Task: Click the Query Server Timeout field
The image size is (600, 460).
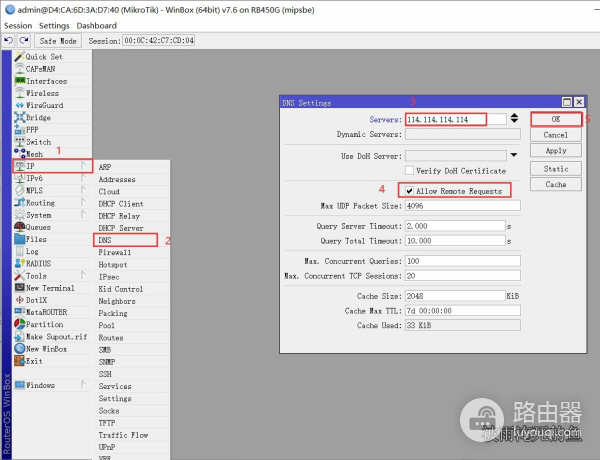Action: tap(455, 226)
